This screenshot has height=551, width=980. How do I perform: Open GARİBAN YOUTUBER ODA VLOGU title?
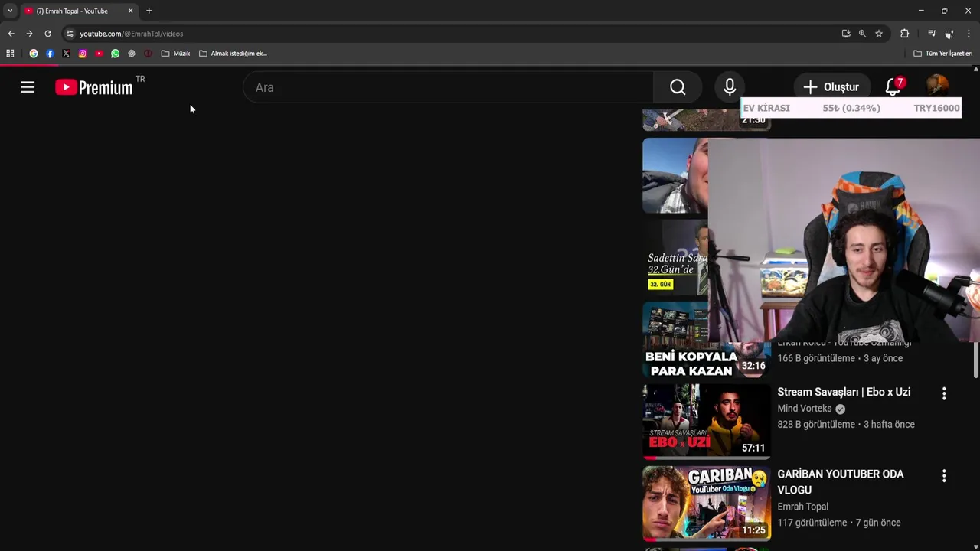click(x=841, y=482)
